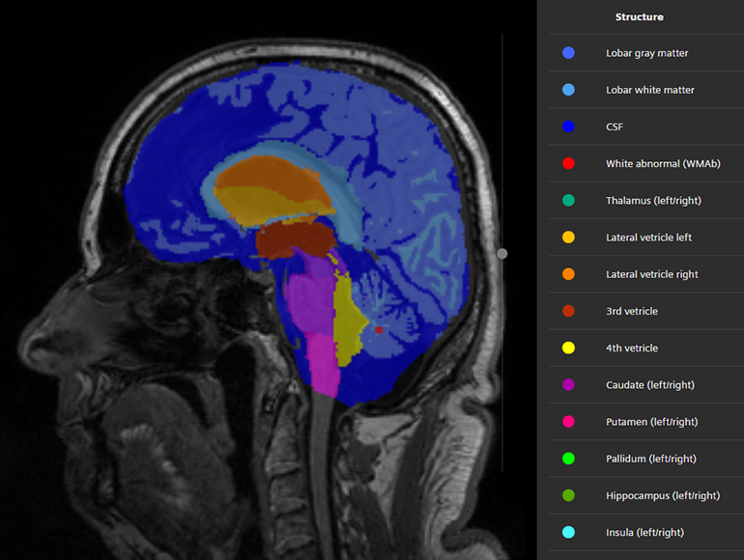Click the Putamen pink color swatch
Image resolution: width=744 pixels, height=560 pixels.
tap(568, 422)
